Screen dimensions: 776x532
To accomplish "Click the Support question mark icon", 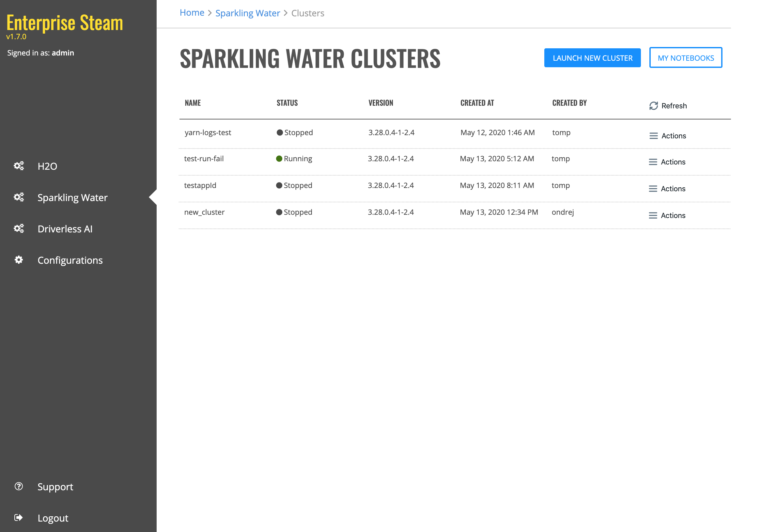I will tap(19, 486).
